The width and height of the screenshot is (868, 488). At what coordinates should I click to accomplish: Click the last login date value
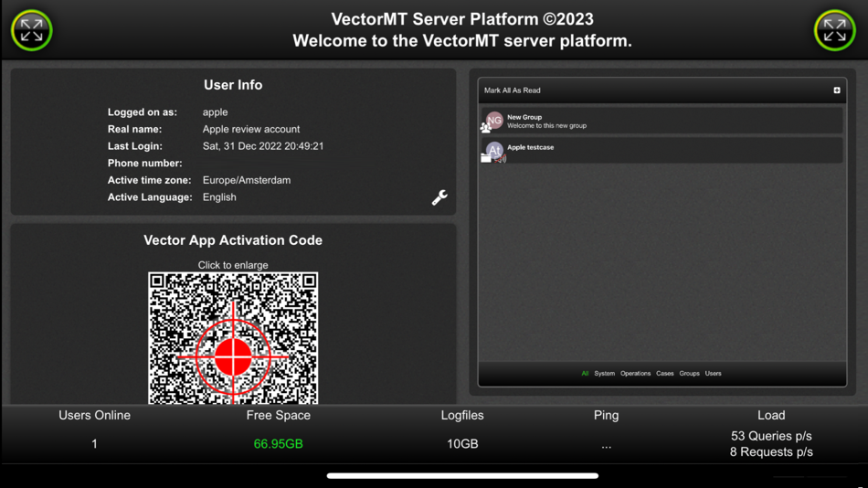[x=263, y=146]
